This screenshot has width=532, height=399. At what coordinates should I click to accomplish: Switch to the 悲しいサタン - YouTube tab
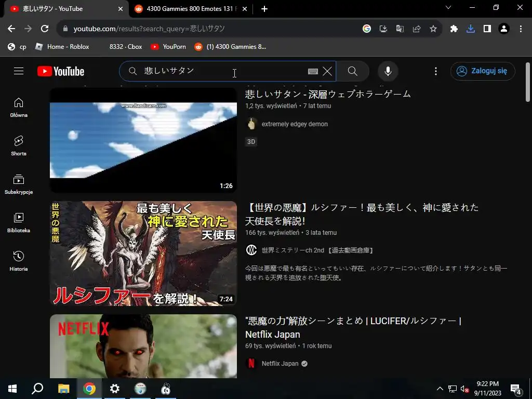tap(64, 9)
